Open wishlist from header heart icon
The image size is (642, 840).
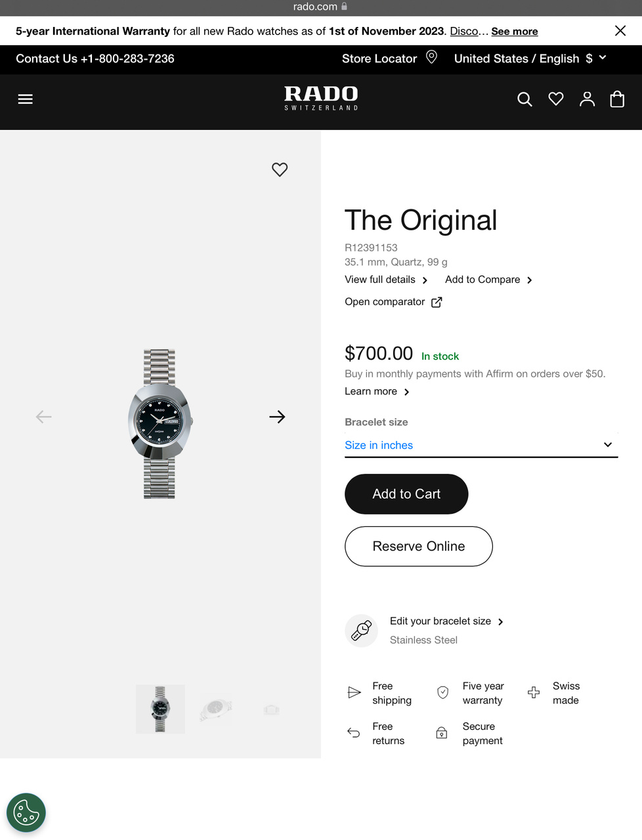(x=556, y=99)
